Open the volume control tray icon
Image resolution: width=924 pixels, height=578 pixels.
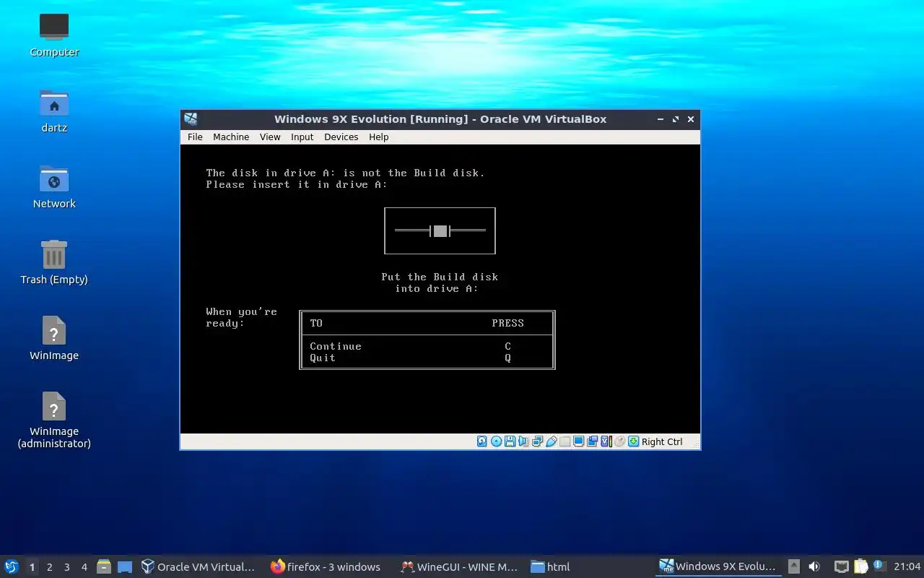[x=814, y=566]
